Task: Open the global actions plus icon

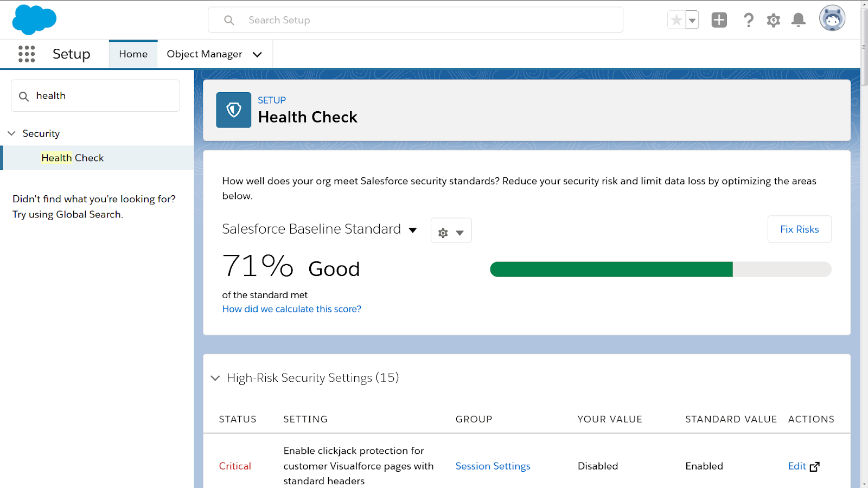Action: [719, 20]
